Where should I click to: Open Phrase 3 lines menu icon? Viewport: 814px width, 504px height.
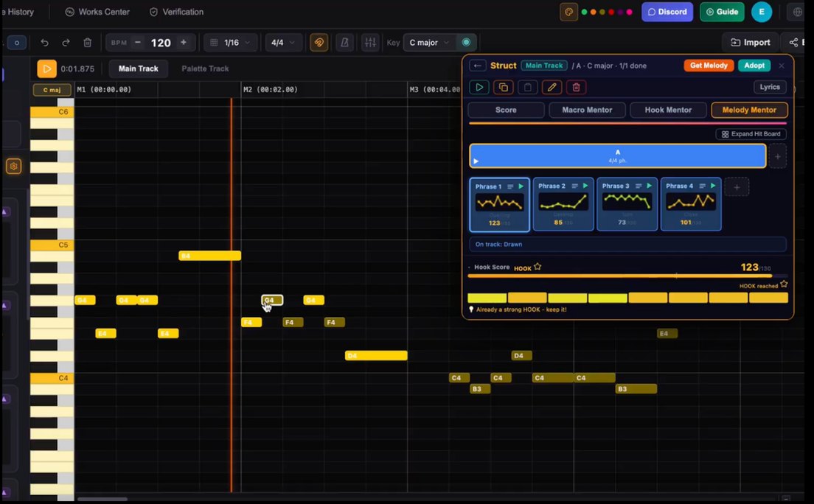(x=639, y=186)
